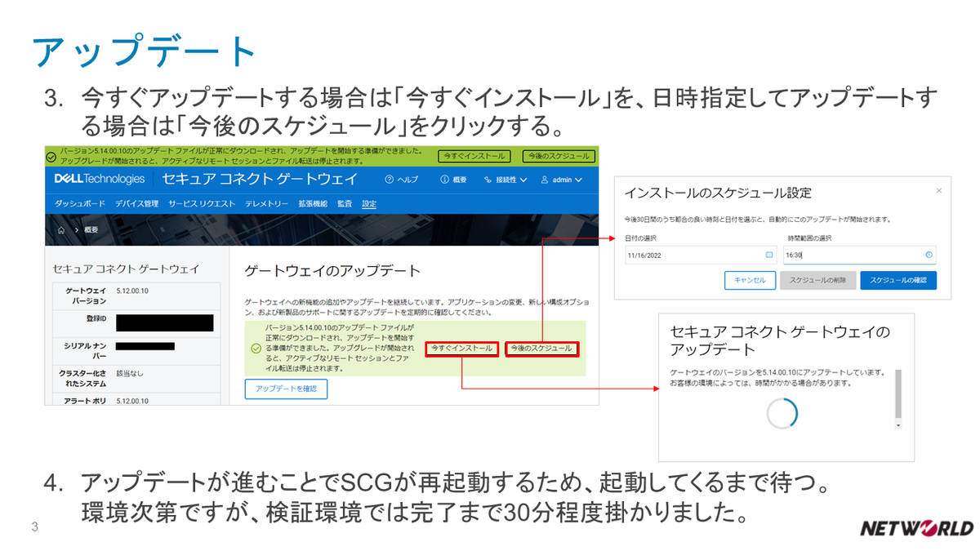Click the セキュア コネクト ゲートウェイ sidebar title

tap(125, 268)
